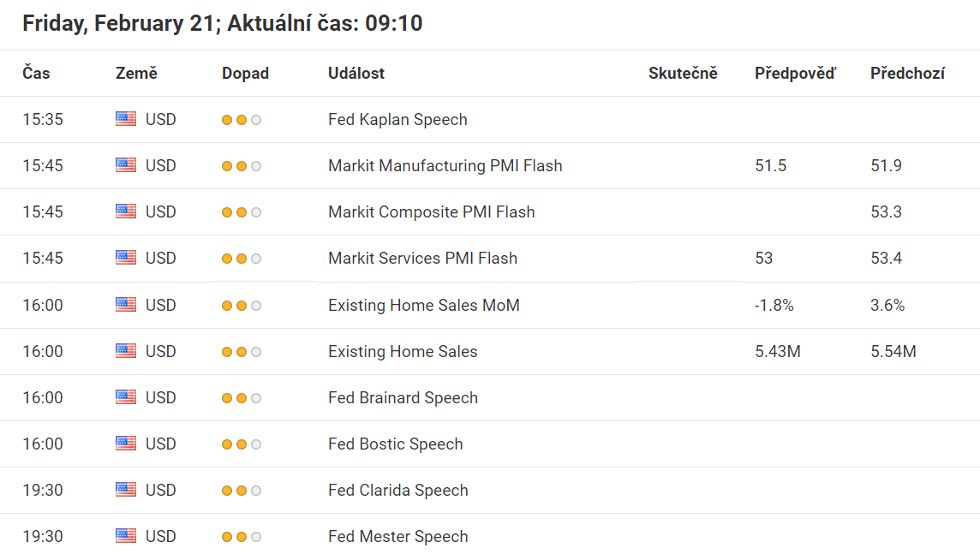Click the flag icon in Fed Brainard Speech row
This screenshot has height=554, width=980.
pyautogui.click(x=126, y=396)
